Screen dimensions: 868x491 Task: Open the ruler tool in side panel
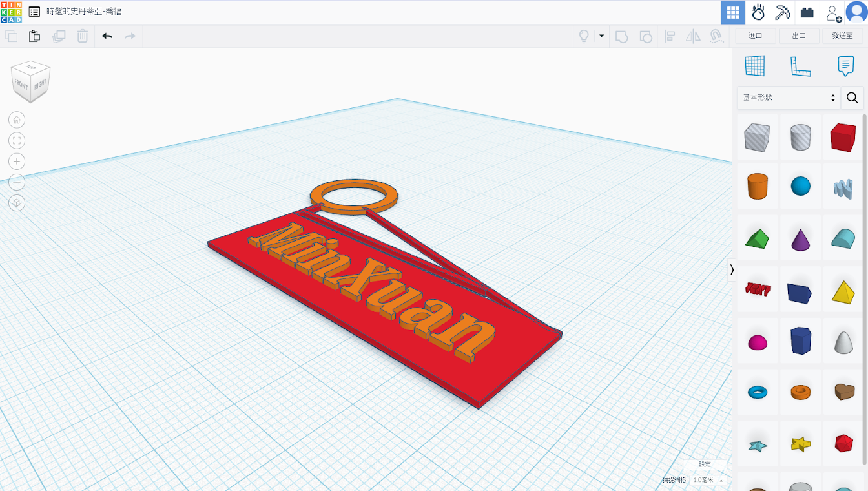[800, 66]
